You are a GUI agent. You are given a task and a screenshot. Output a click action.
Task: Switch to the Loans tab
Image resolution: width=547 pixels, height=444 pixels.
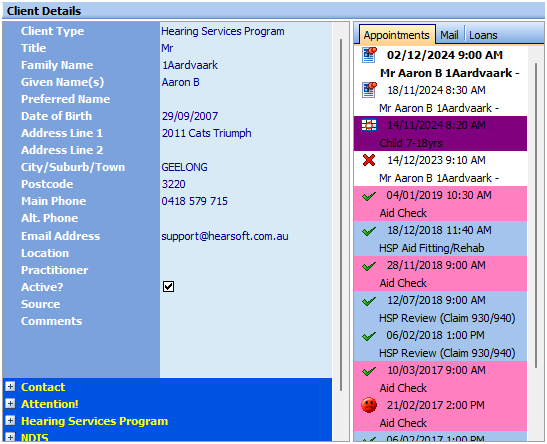click(483, 35)
